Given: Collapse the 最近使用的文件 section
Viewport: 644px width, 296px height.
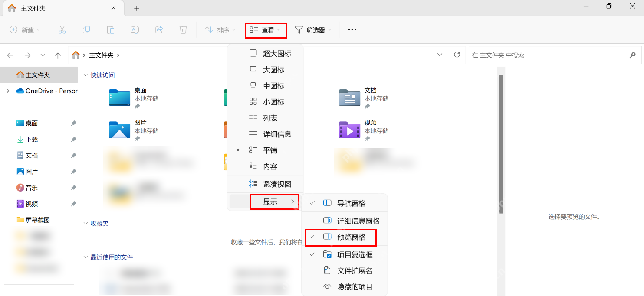Looking at the screenshot, I should tap(85, 257).
